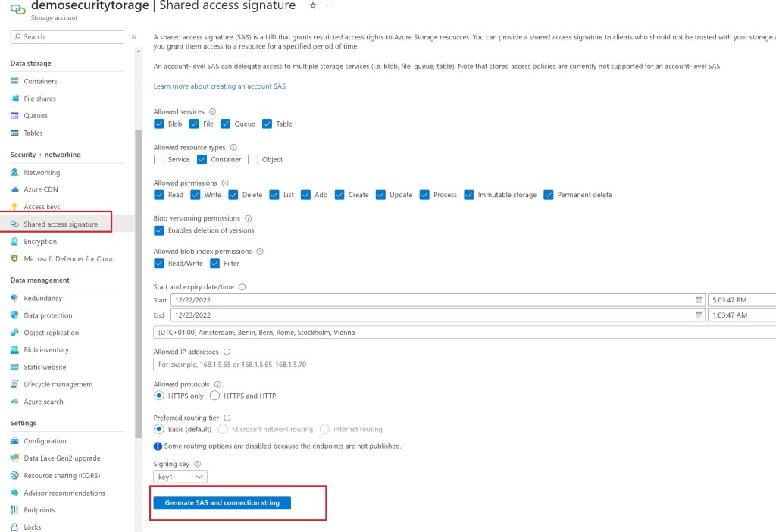
Task: Click the sidebar Search box
Action: coord(67,36)
